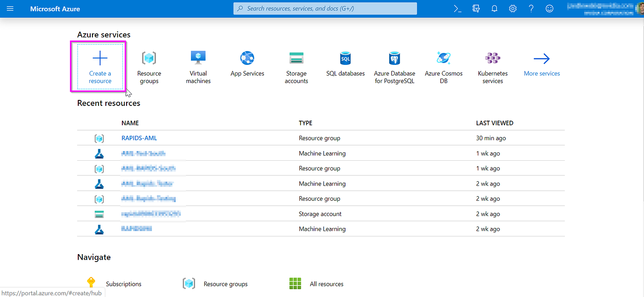Click the More services arrow
This screenshot has height=297, width=644.
542,58
